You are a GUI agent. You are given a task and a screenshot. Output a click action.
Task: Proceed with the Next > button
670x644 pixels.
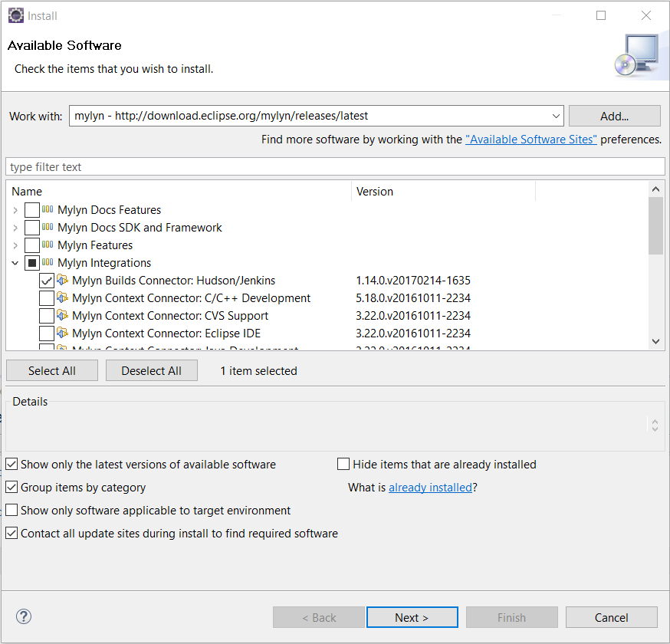[412, 617]
